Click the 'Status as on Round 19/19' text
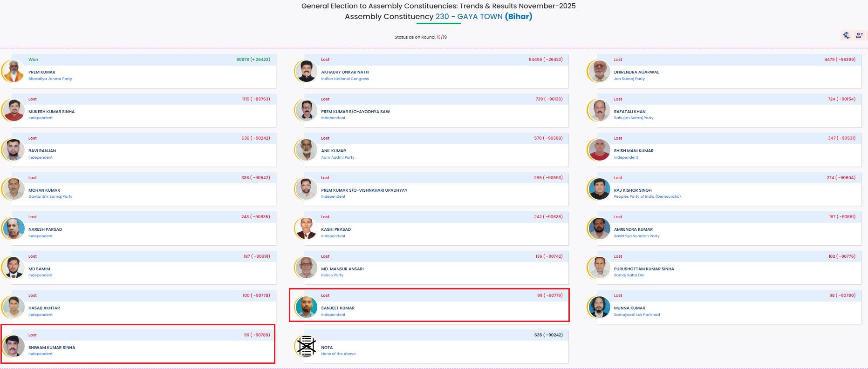This screenshot has height=369, width=868. coord(420,37)
